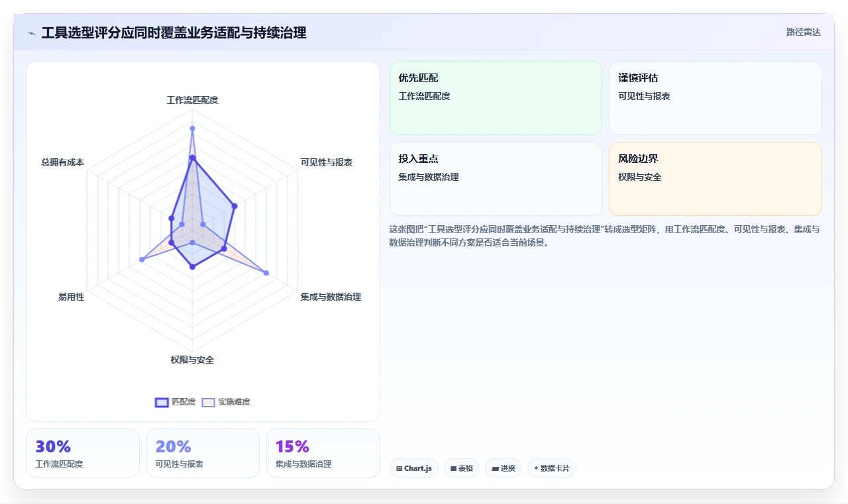Click 权限与安全 text in 风险边界 card
848x504 pixels.
[x=640, y=177]
